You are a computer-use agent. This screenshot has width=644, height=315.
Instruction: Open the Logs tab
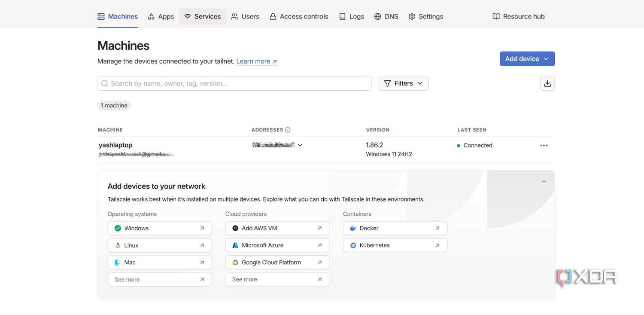(352, 16)
